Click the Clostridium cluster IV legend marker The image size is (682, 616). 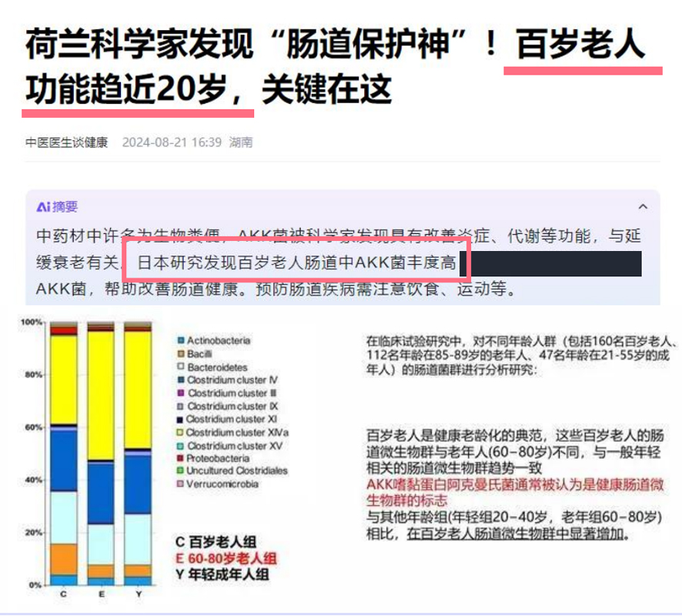[181, 380]
